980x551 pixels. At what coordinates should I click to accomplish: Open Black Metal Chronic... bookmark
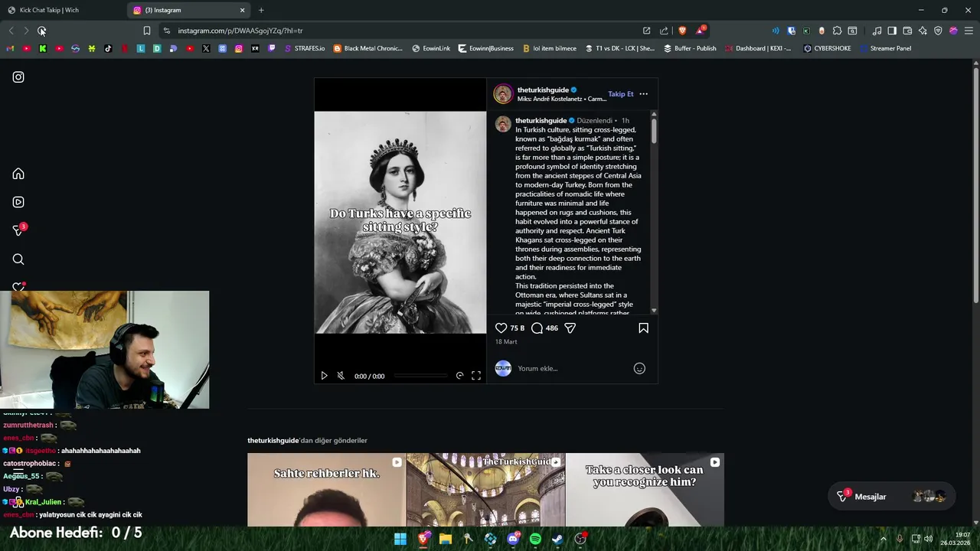point(367,48)
